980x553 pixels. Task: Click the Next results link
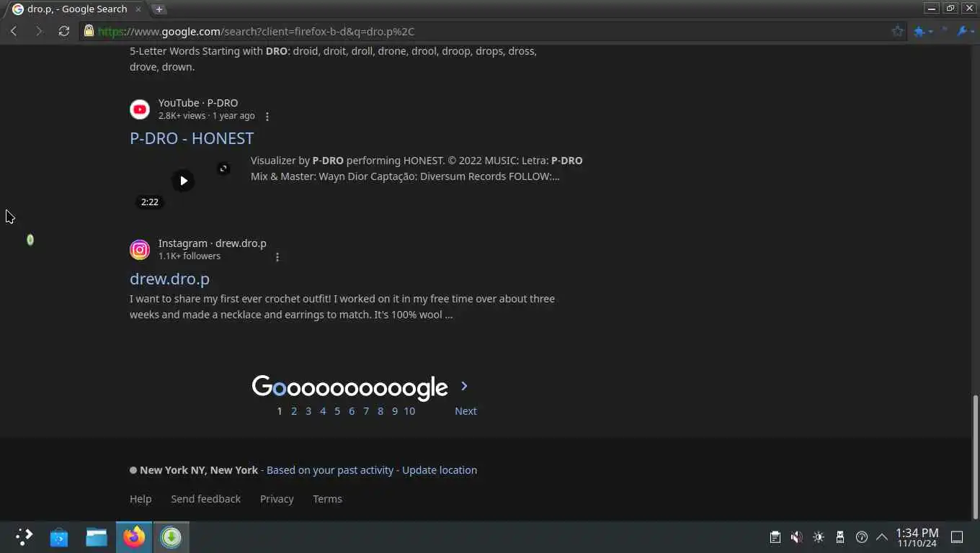coord(465,411)
